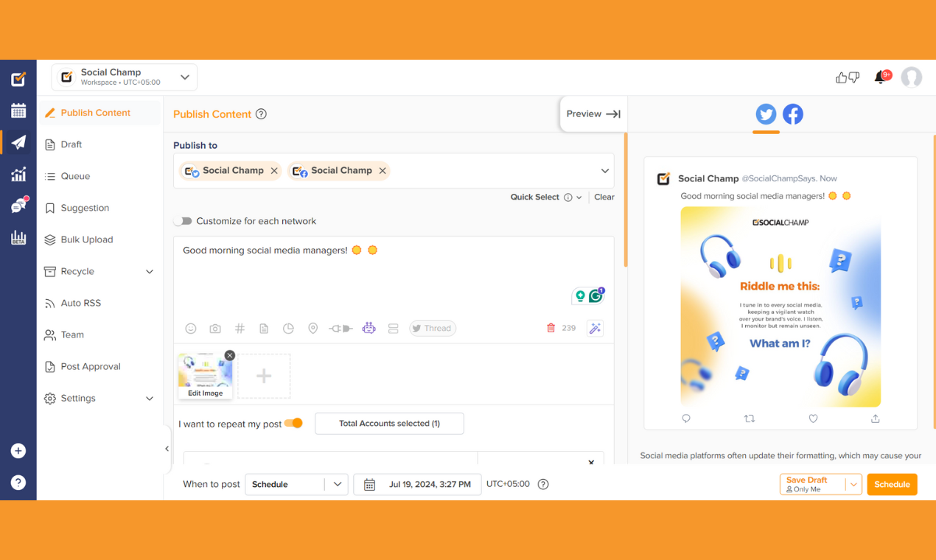The width and height of the screenshot is (936, 560).
Task: Disable the repeat my post toggle
Action: 294,423
